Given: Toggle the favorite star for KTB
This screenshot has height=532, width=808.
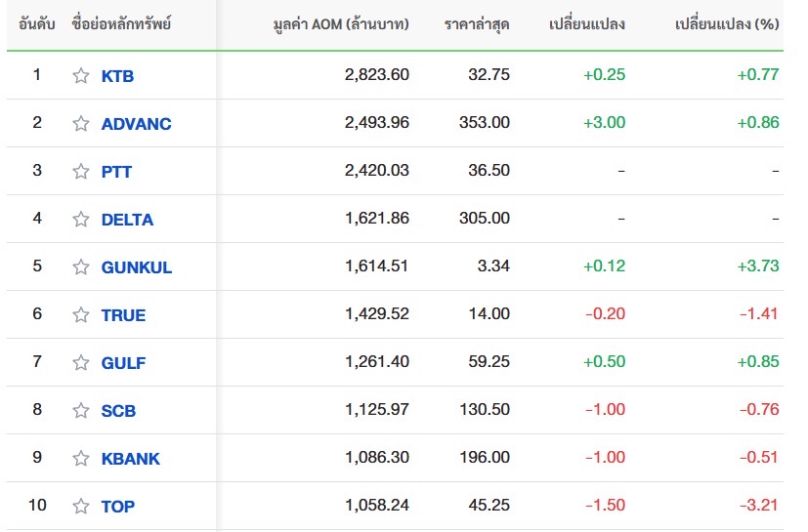Looking at the screenshot, I should tap(80, 76).
